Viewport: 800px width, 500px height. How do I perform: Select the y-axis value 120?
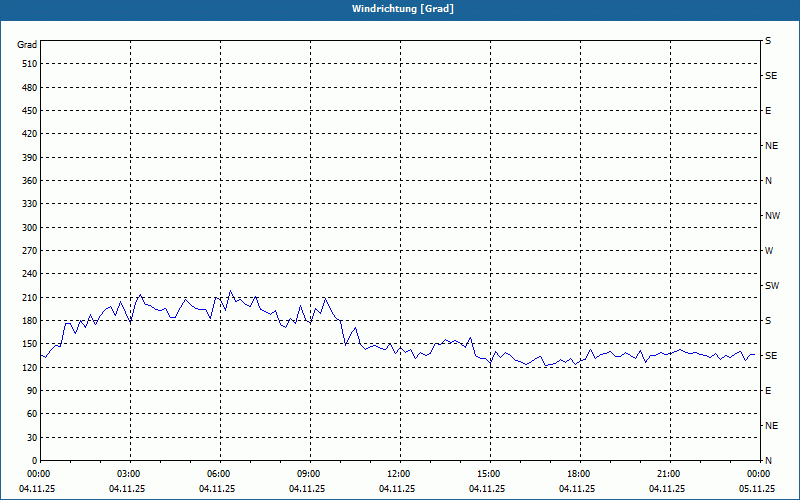30,367
